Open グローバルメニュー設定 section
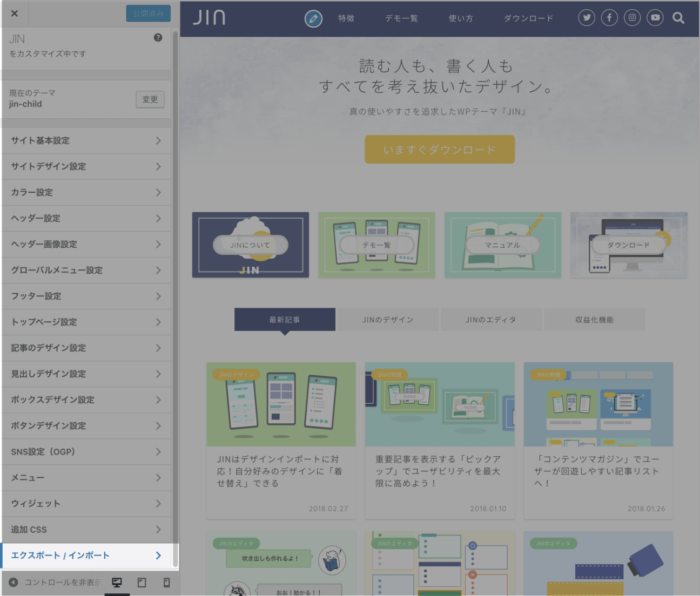The image size is (700, 596). 86,270
